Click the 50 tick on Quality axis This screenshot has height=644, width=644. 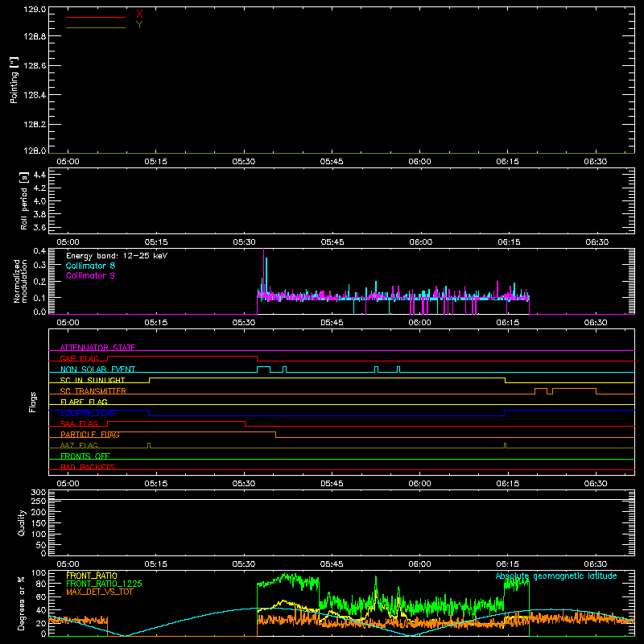(41, 545)
